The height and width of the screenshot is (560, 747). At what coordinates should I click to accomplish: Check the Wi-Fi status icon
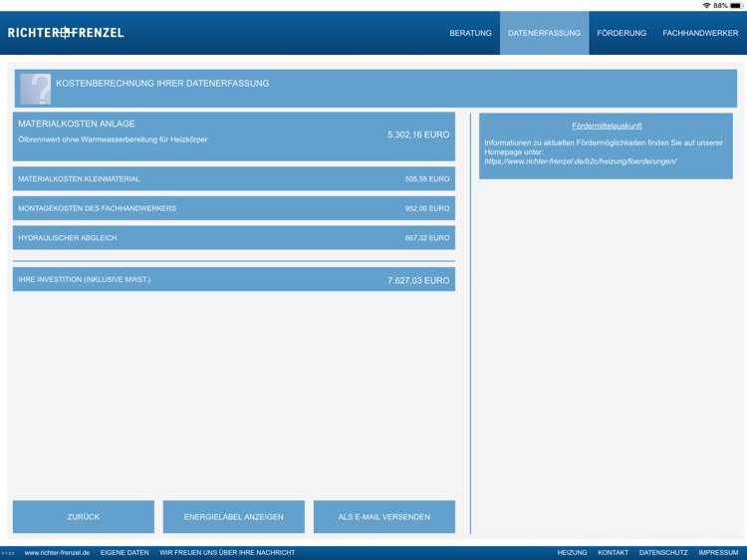point(706,5)
